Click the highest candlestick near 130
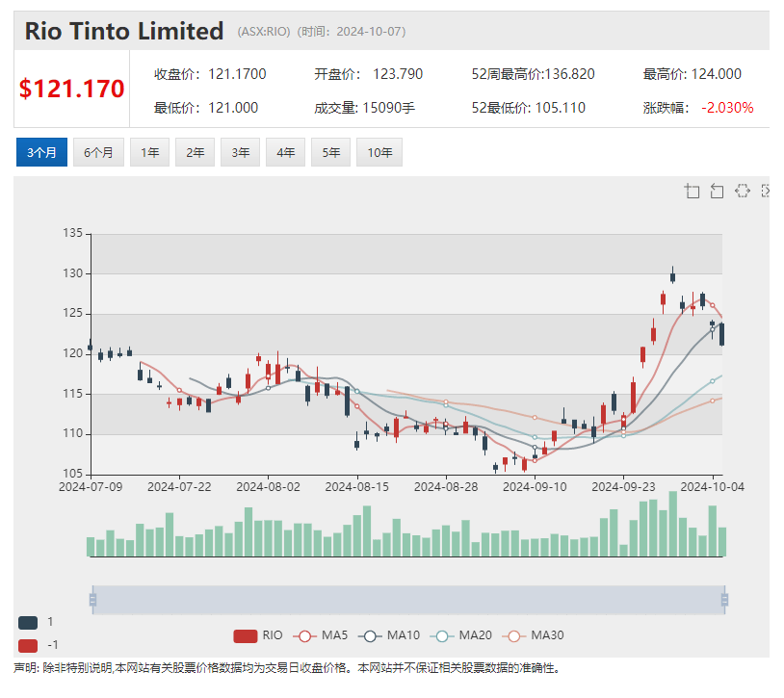784x698 pixels. click(x=673, y=275)
